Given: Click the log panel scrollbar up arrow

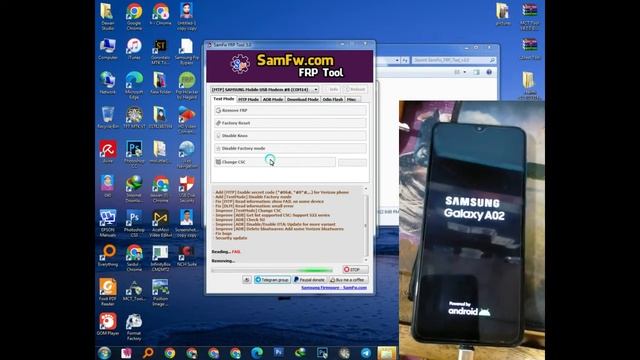Looking at the screenshot, I should (366, 189).
